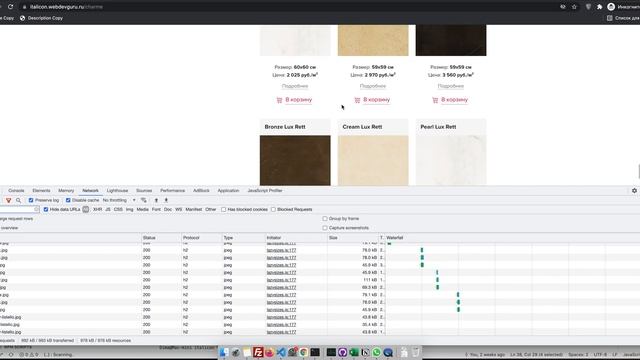The height and width of the screenshot is (360, 640).
Task: Open Visual Studio Code from the Dock
Action: [x=281, y=352]
